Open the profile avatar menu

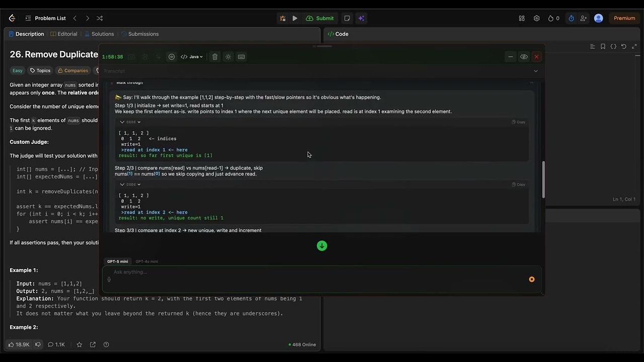(x=598, y=18)
